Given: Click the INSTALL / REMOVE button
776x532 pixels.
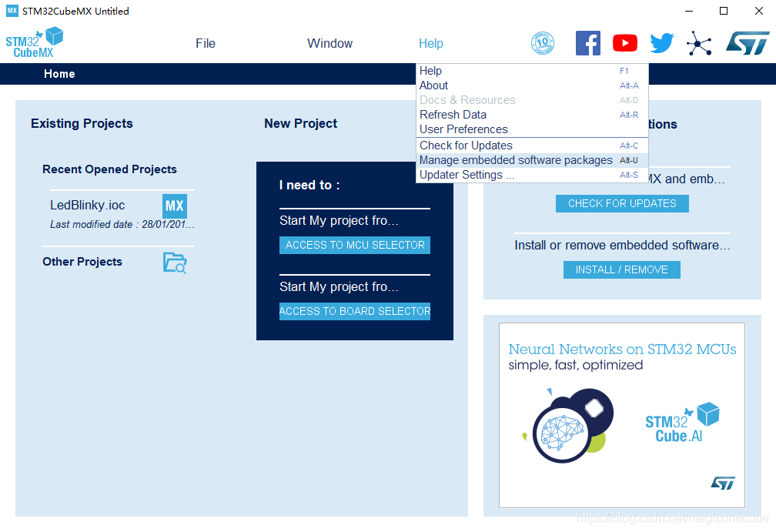Looking at the screenshot, I should 621,269.
